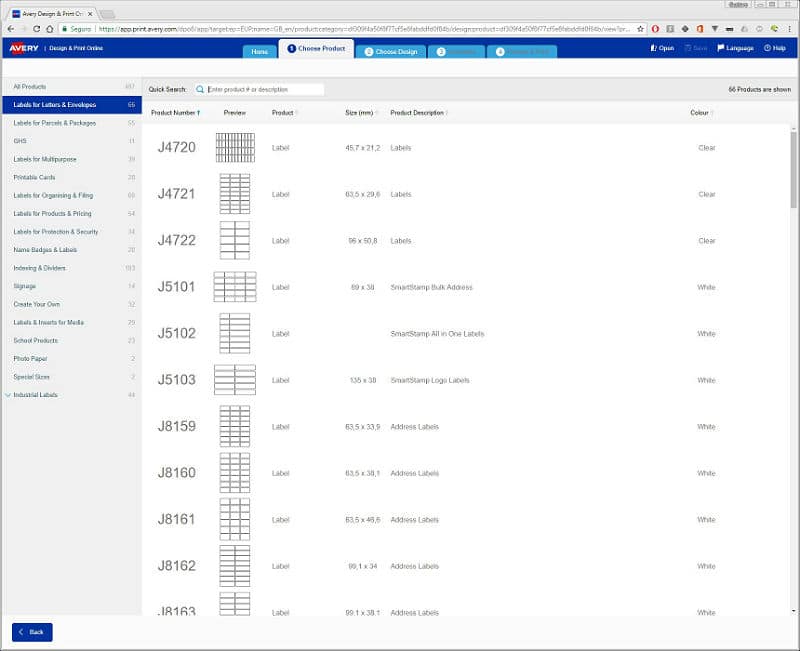Select the J8159 label preview thumbnail

tap(235, 426)
